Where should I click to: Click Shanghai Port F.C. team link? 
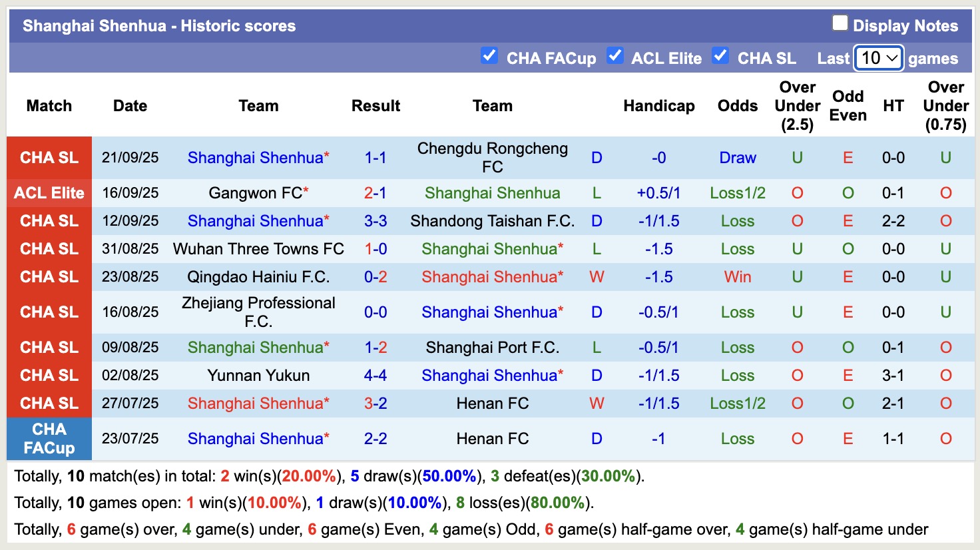point(492,347)
